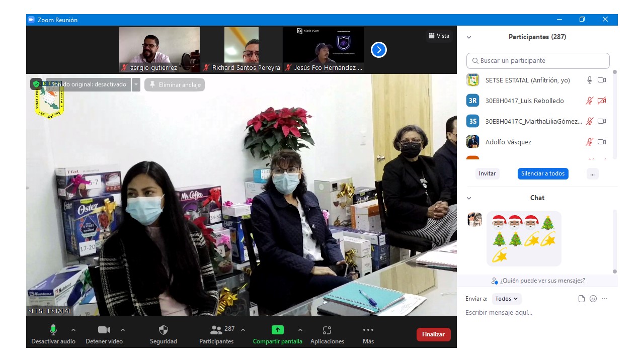644x362 pixels.
Task: Click the green encryption shield icon
Action: click(36, 84)
